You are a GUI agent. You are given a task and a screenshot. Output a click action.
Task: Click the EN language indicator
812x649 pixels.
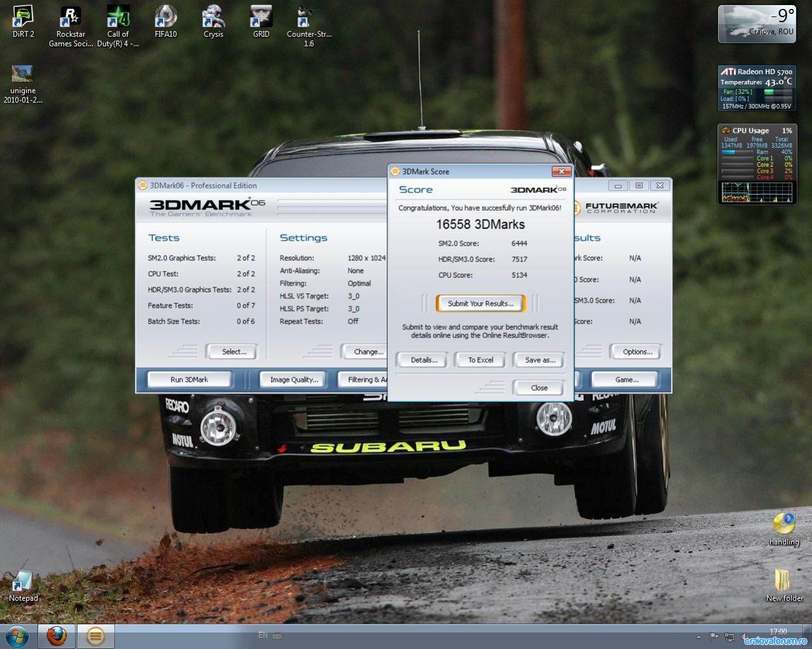(x=263, y=635)
